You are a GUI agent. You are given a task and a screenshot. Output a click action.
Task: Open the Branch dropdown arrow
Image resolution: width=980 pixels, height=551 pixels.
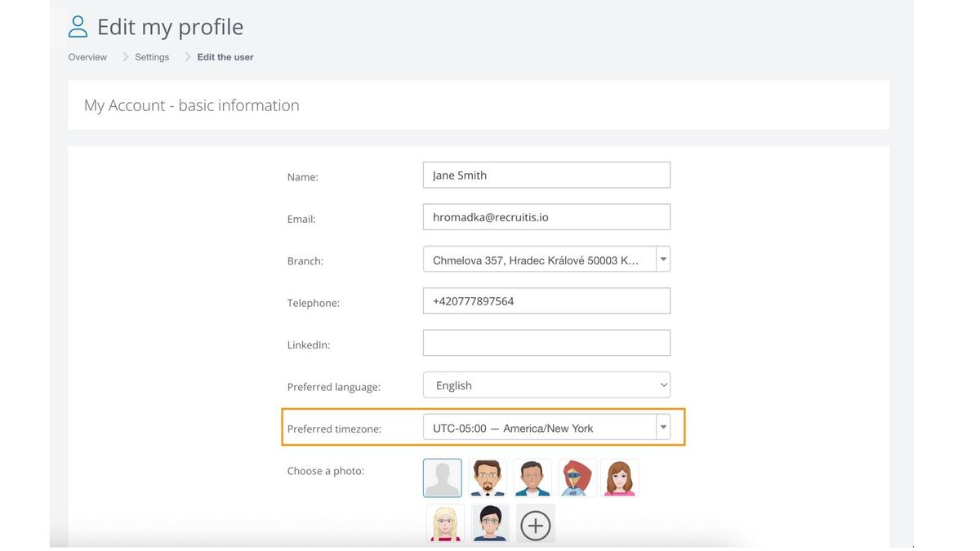point(663,259)
